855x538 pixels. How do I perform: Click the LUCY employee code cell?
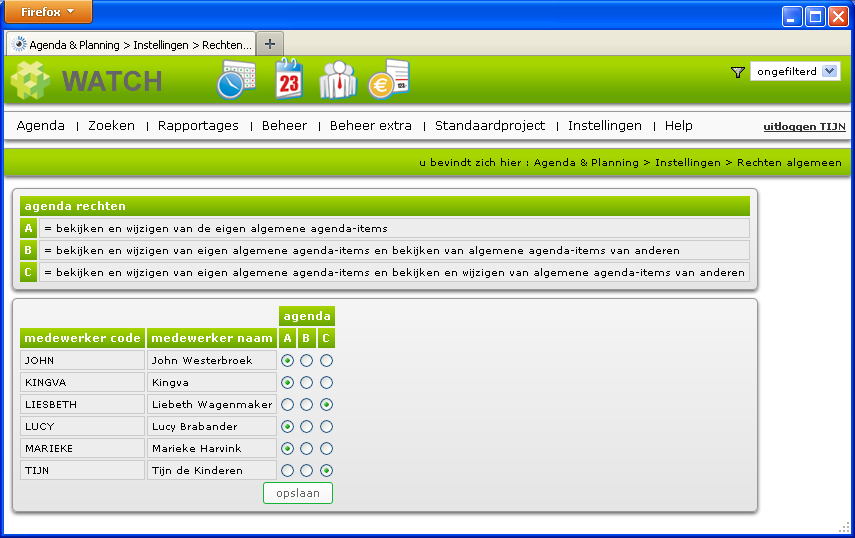82,426
